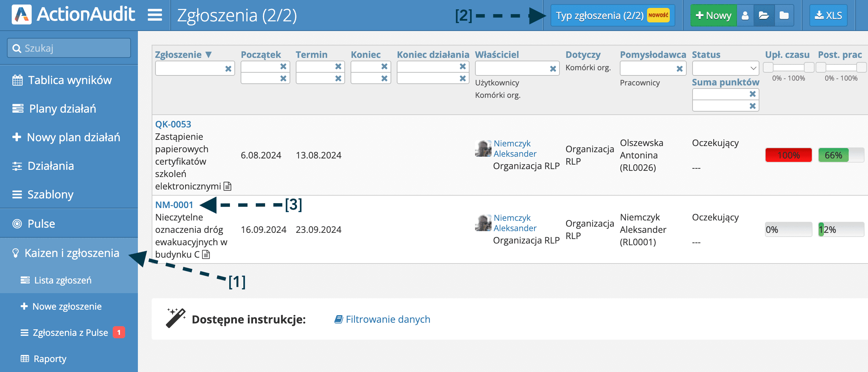Open Lista zgłoszeń submenu item

(69, 280)
